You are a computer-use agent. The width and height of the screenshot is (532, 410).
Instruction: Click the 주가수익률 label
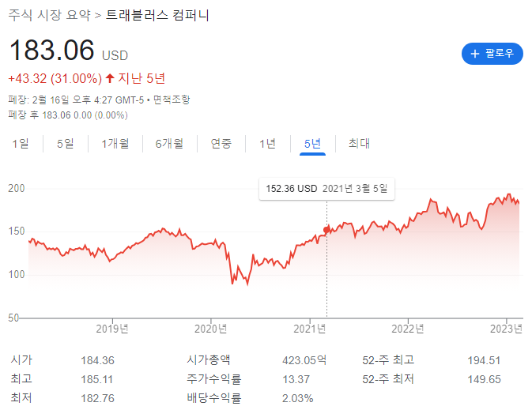[x=214, y=379]
